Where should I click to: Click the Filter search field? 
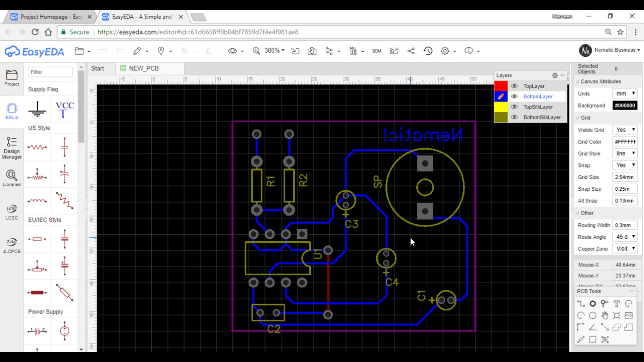click(x=50, y=72)
